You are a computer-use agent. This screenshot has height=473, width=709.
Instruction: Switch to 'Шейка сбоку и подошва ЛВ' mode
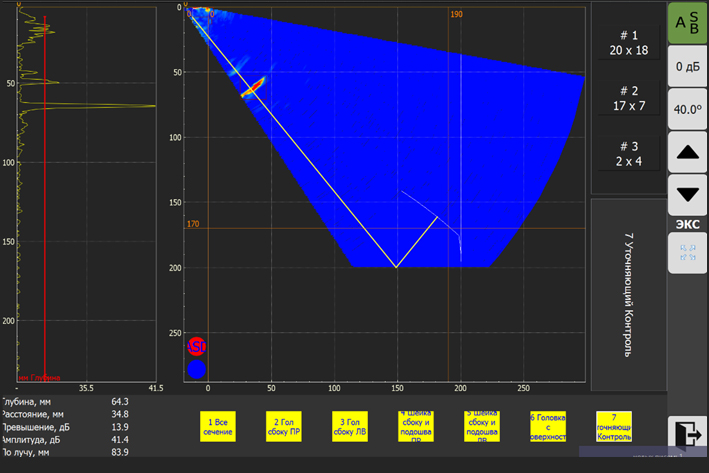point(482,426)
